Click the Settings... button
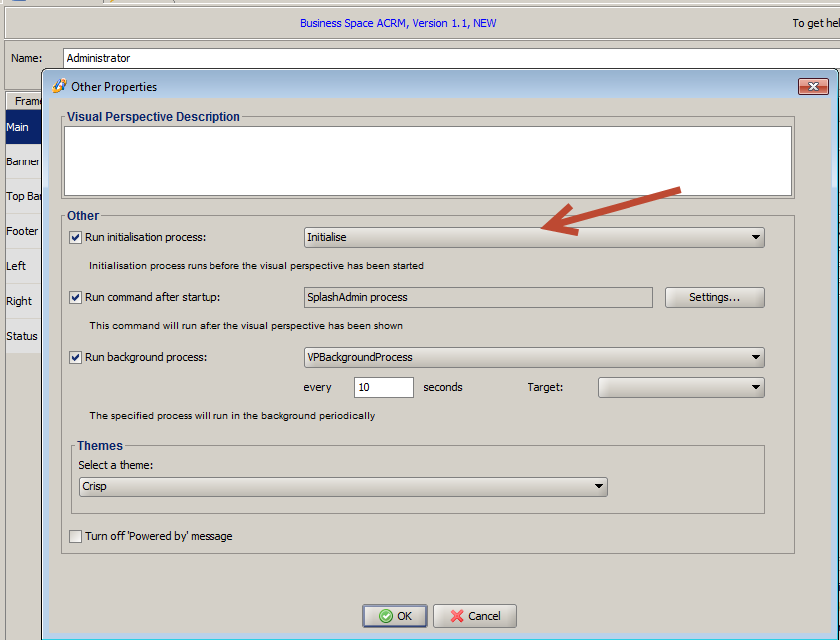The image size is (840, 640). coord(714,297)
